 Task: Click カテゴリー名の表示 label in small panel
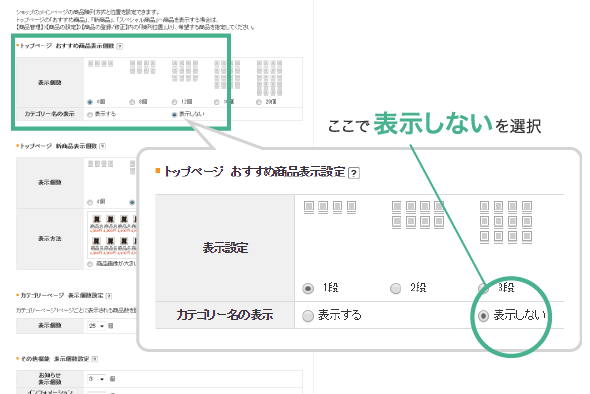50,114
